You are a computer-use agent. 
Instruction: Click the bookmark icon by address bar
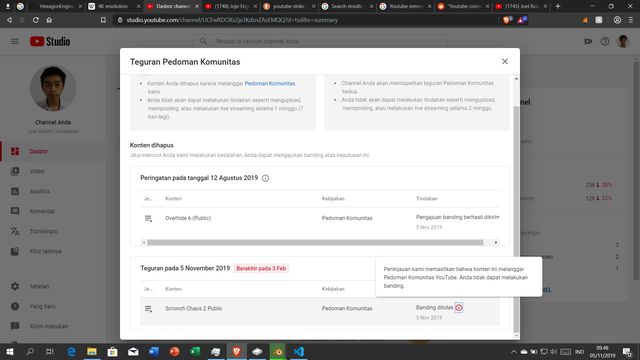tap(103, 20)
